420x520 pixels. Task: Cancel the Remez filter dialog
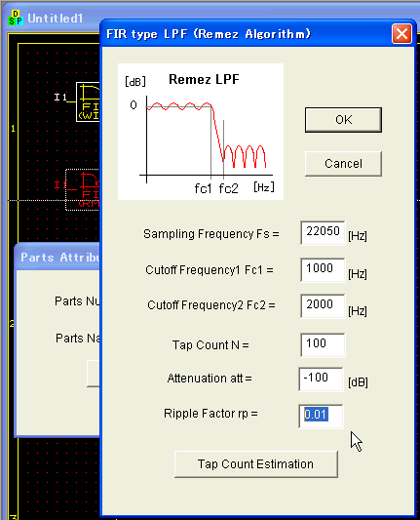[343, 164]
